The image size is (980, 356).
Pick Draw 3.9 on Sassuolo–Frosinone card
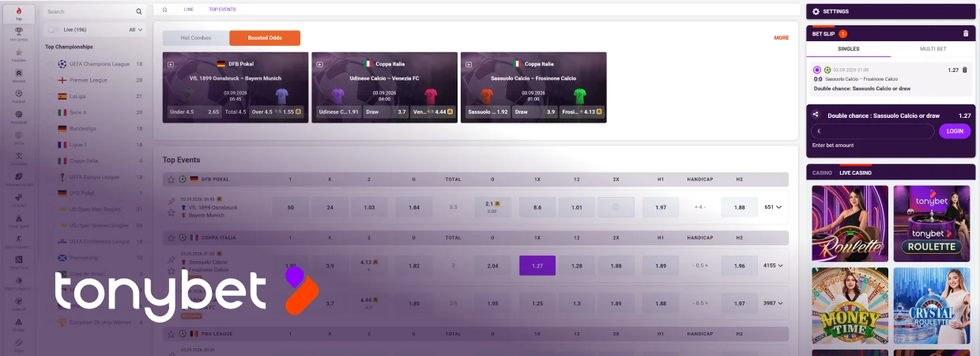[x=535, y=112]
